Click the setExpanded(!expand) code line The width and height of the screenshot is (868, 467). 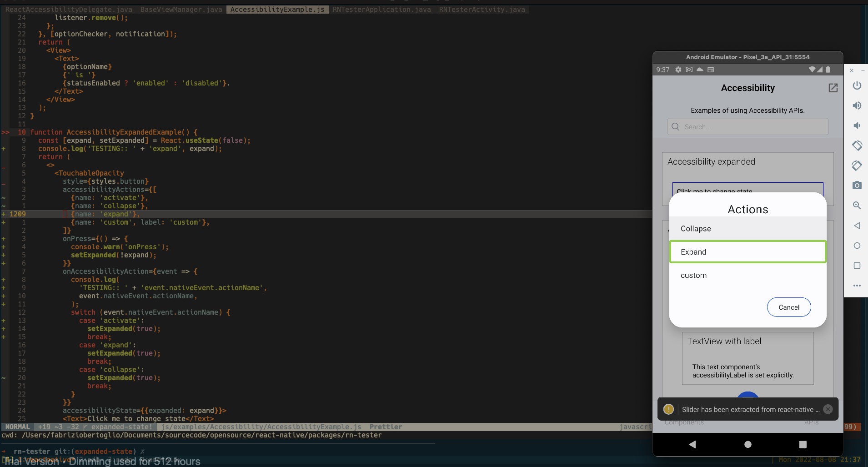113,255
